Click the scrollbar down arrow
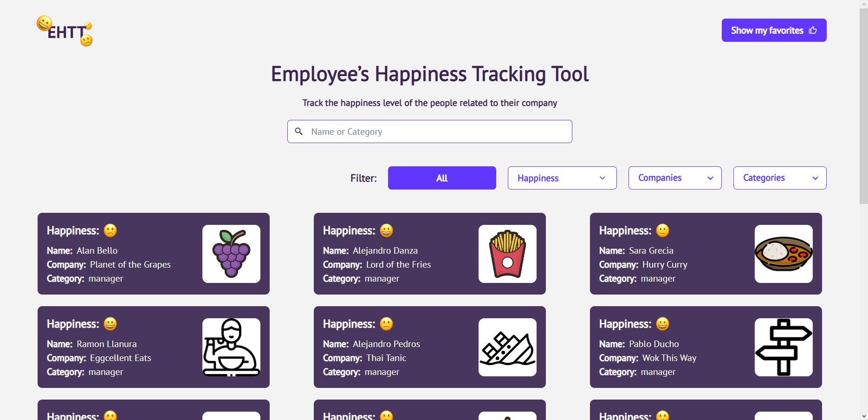868x420 pixels. click(863, 416)
